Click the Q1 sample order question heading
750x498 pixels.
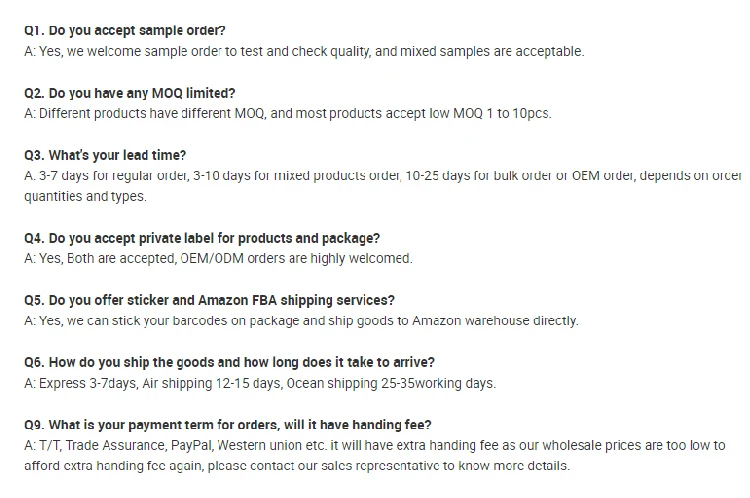coord(125,31)
